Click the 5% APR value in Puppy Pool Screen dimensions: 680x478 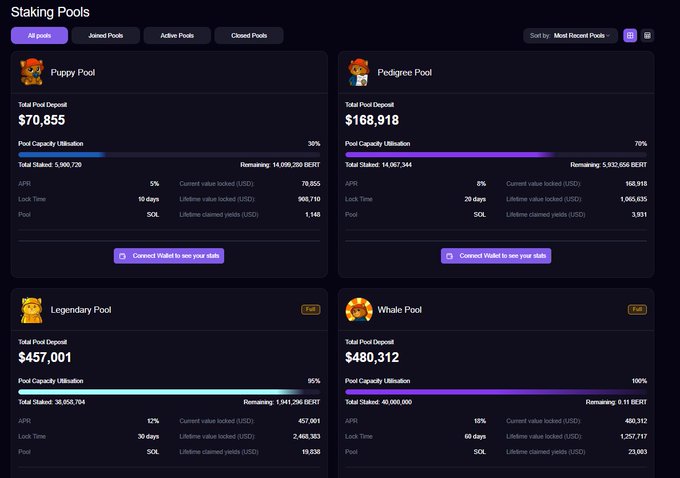154,184
